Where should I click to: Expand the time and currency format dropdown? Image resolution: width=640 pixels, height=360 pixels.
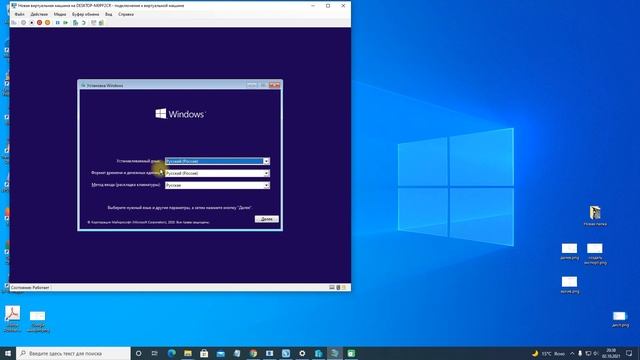coord(266,173)
